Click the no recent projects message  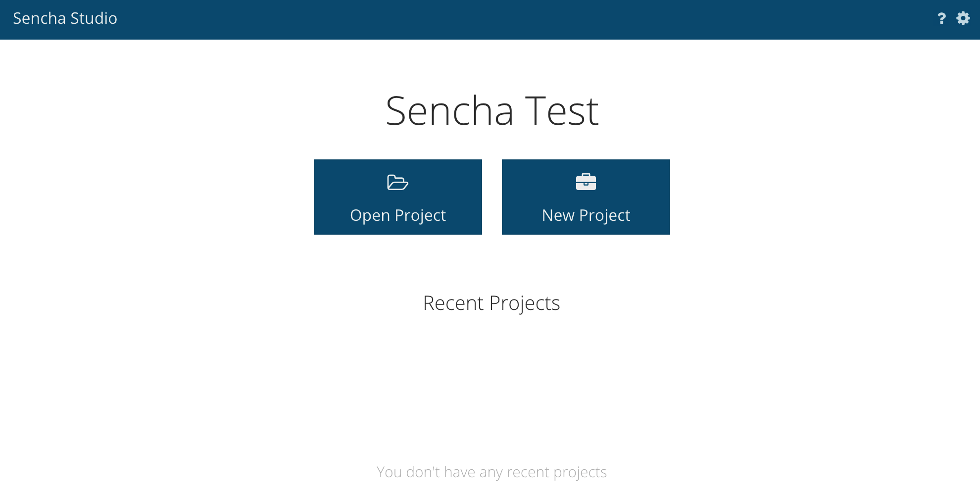click(x=491, y=472)
